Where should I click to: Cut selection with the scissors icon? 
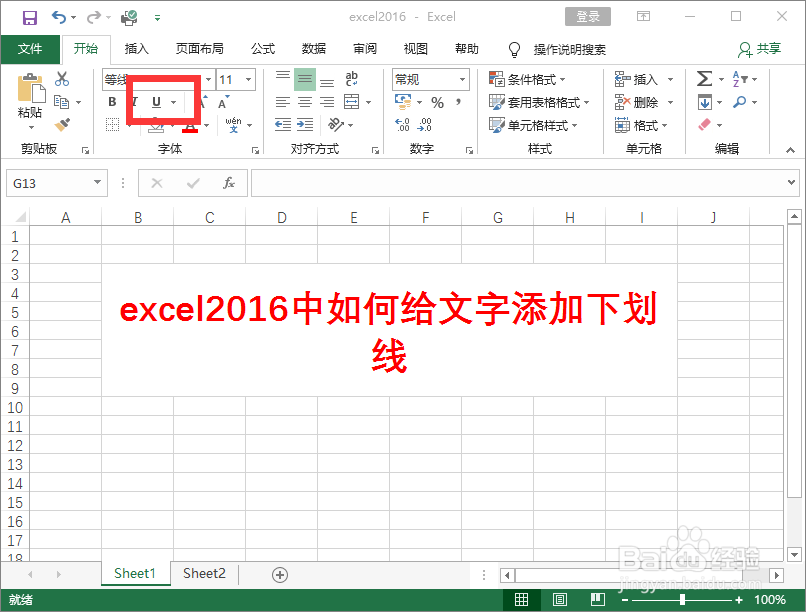[62, 79]
